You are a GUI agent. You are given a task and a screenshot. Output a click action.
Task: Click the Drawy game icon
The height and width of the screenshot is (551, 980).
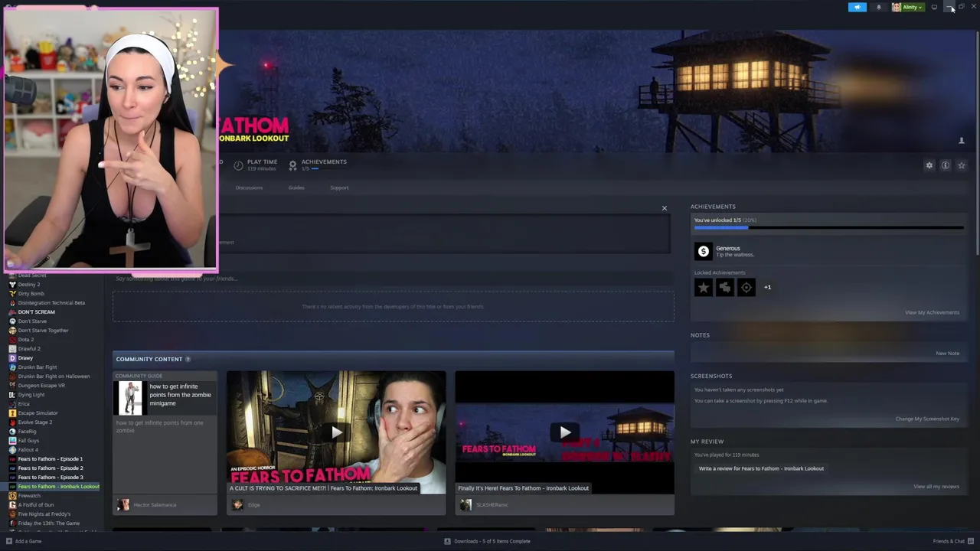(12, 358)
